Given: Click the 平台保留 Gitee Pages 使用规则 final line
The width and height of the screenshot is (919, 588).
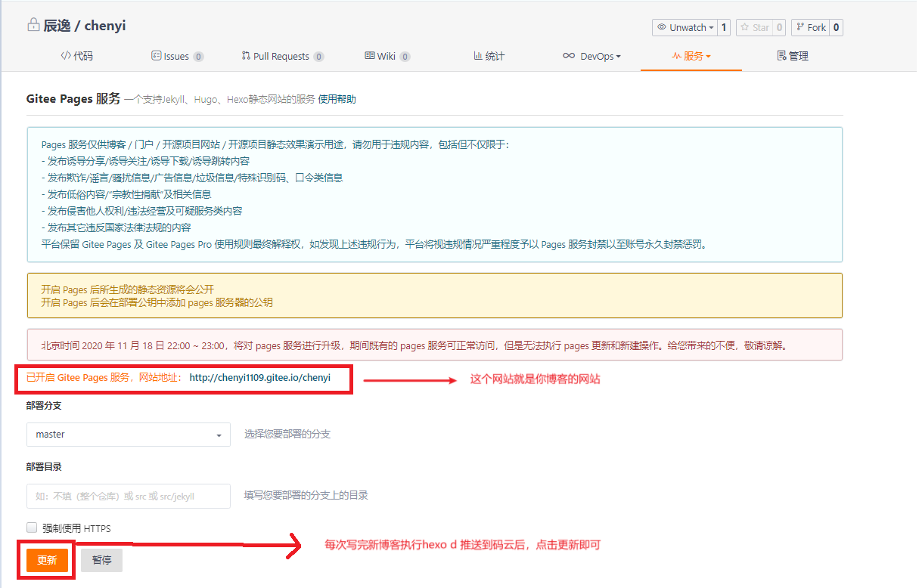Looking at the screenshot, I should pyautogui.click(x=374, y=244).
